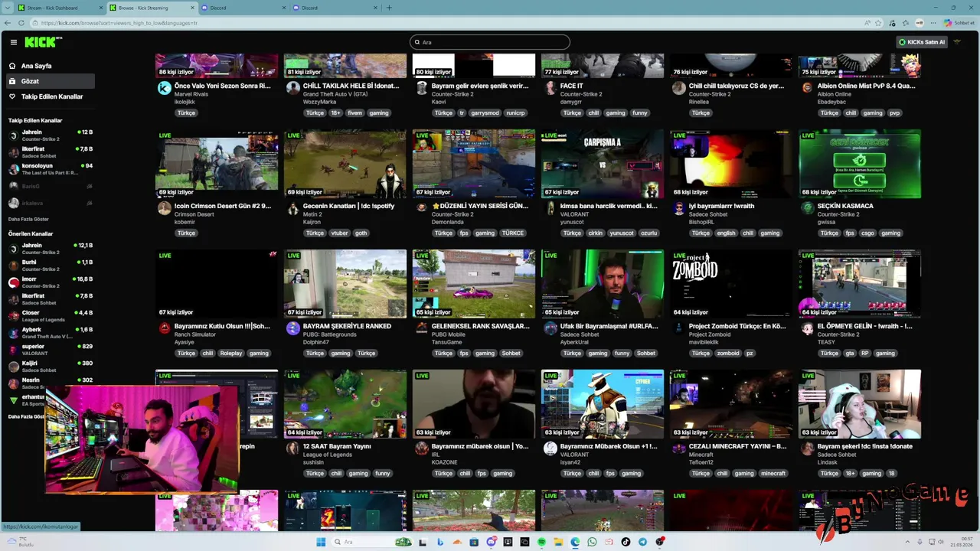Open File Explorer from the taskbar
Screen dimensions: 980x551
pyautogui.click(x=558, y=542)
